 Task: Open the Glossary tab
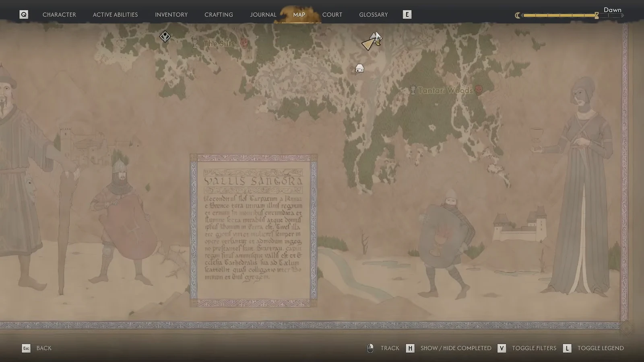coord(374,14)
